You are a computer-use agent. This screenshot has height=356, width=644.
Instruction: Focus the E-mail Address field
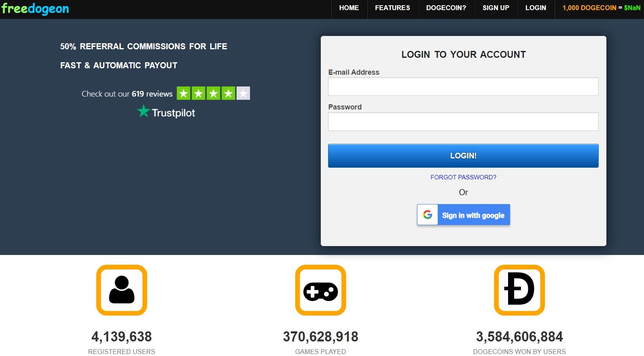(463, 86)
